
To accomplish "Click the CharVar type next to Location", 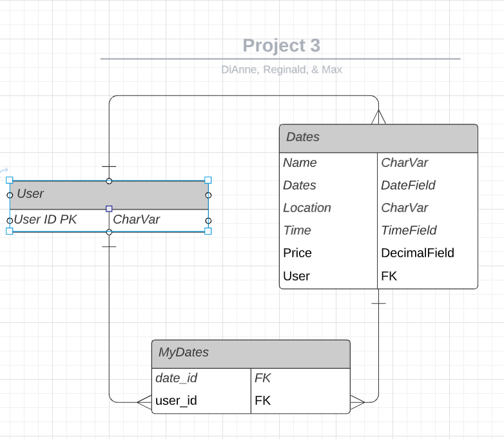I will tap(427, 208).
